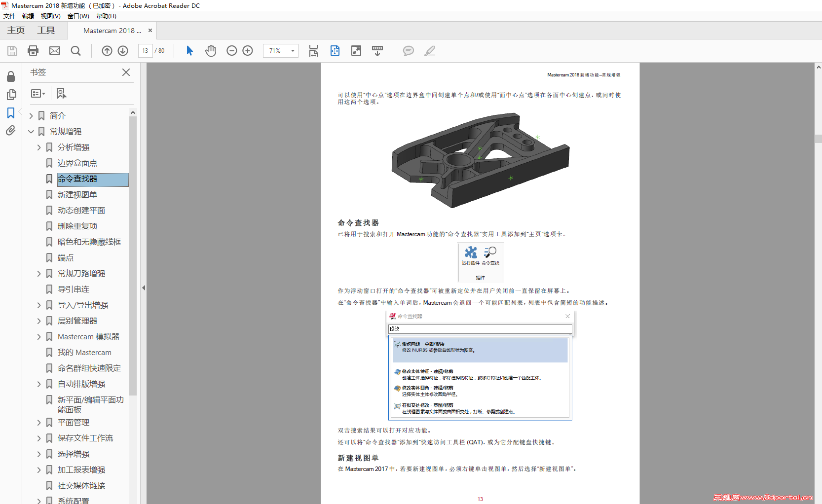Jump to the 删除重复项 bookmark
This screenshot has height=504, width=822.
77,226
